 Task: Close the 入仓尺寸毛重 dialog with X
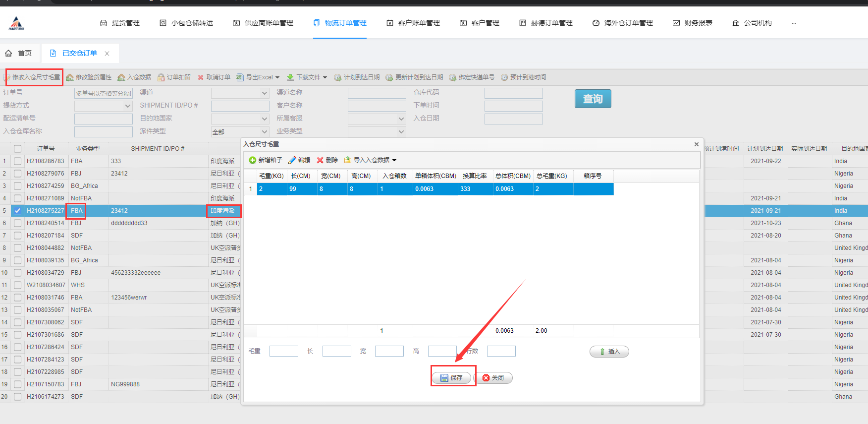(x=696, y=144)
